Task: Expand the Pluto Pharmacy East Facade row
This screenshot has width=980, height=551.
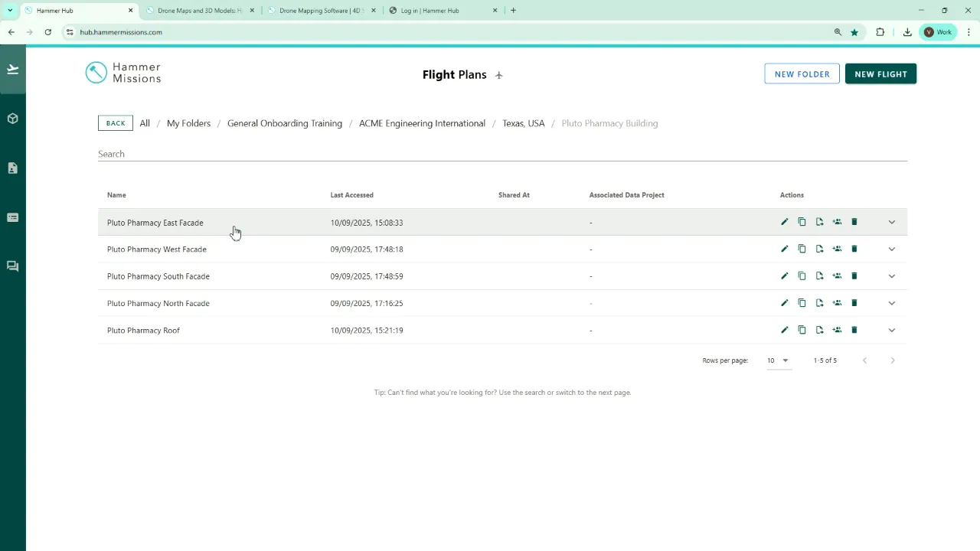Action: (891, 222)
